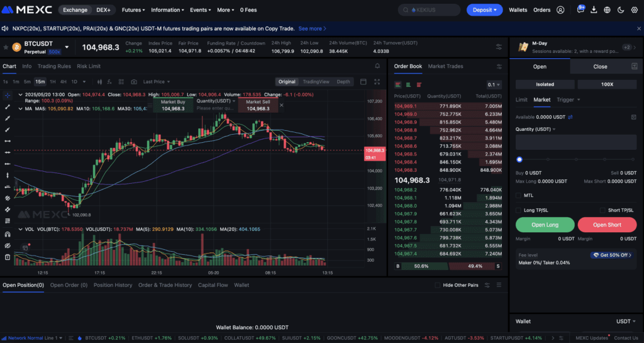Open more timeframes dropdown arrow
Screen dimensions: 644x343
click(x=84, y=82)
